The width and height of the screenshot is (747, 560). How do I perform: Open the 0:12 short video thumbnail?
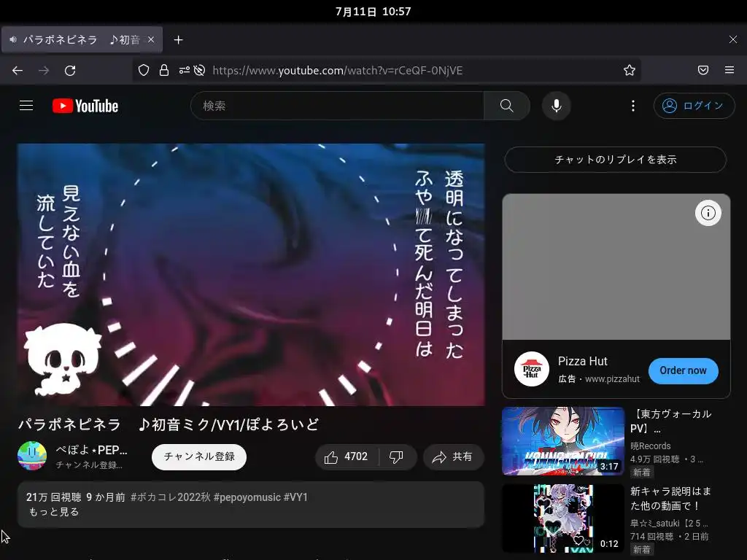tap(563, 518)
